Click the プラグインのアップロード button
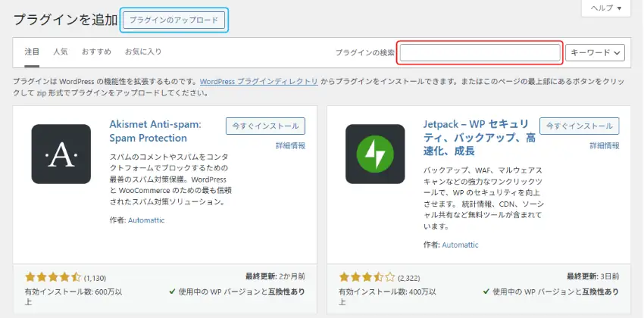This screenshot has height=318, width=644. (x=174, y=20)
